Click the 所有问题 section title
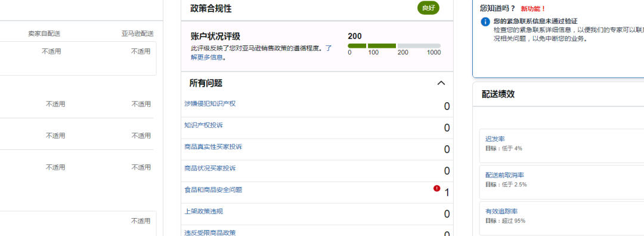Viewport: 644px width, 236px height. coord(206,83)
